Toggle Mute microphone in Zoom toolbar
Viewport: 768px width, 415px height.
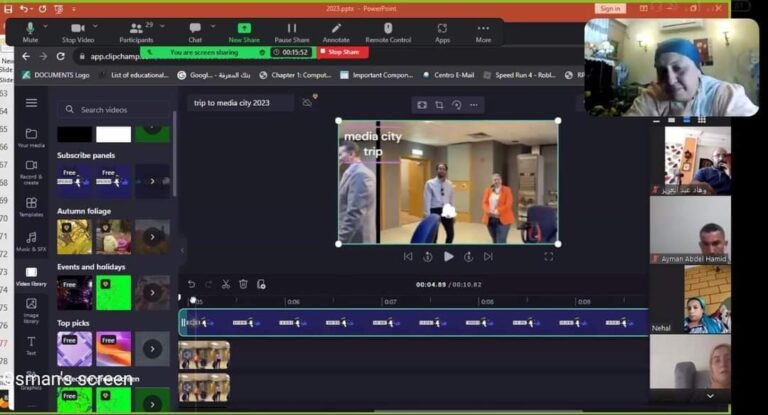click(30, 32)
